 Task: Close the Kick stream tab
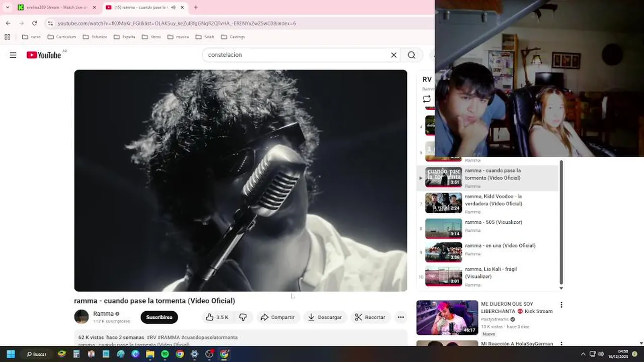[x=94, y=8]
